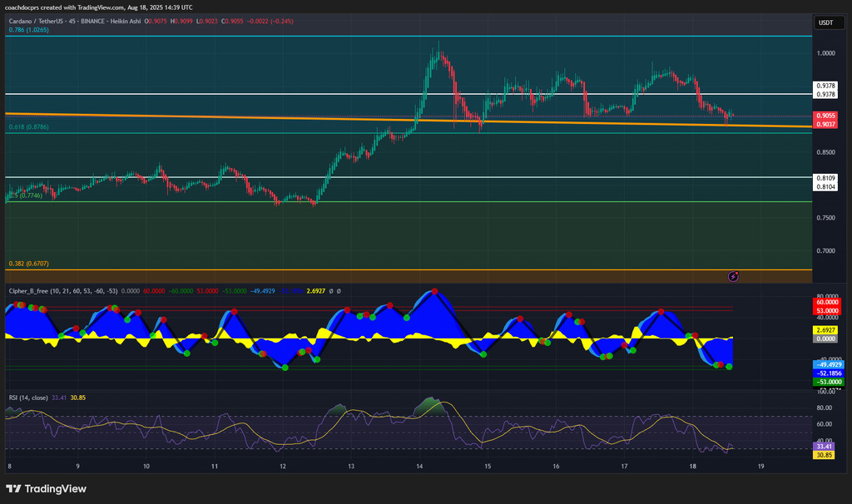Click the red 0.9055 current price label
The image size is (852, 504).
click(x=825, y=116)
